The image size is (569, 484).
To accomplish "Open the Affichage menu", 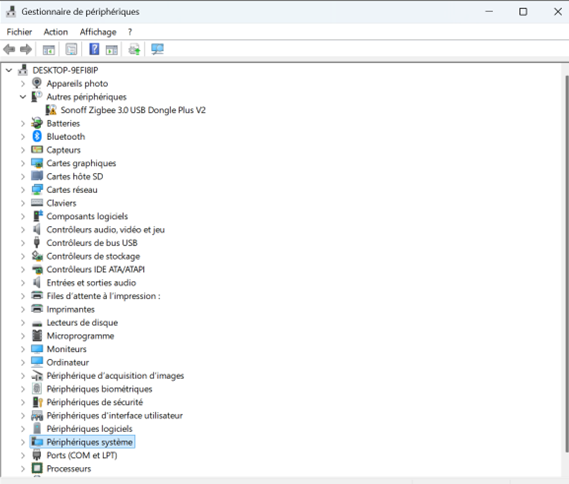I will (x=98, y=32).
